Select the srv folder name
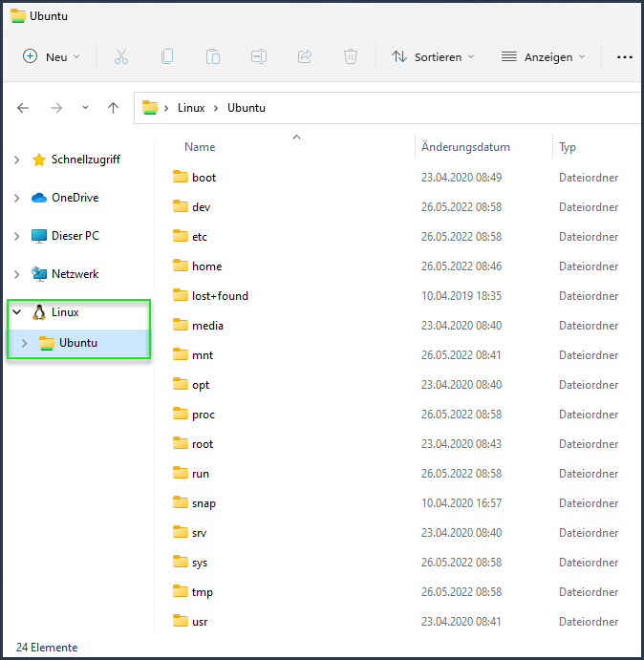The height and width of the screenshot is (660, 644). click(x=200, y=533)
